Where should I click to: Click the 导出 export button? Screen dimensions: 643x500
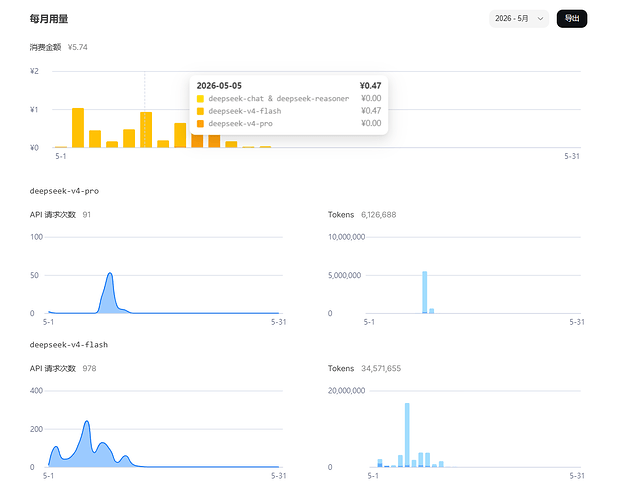click(572, 19)
